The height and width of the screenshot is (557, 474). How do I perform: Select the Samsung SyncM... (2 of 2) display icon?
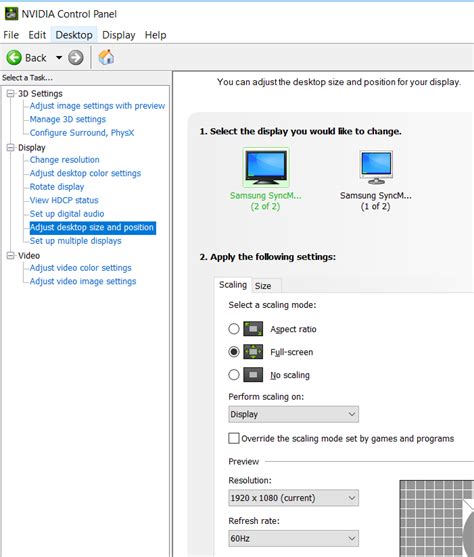pos(266,168)
